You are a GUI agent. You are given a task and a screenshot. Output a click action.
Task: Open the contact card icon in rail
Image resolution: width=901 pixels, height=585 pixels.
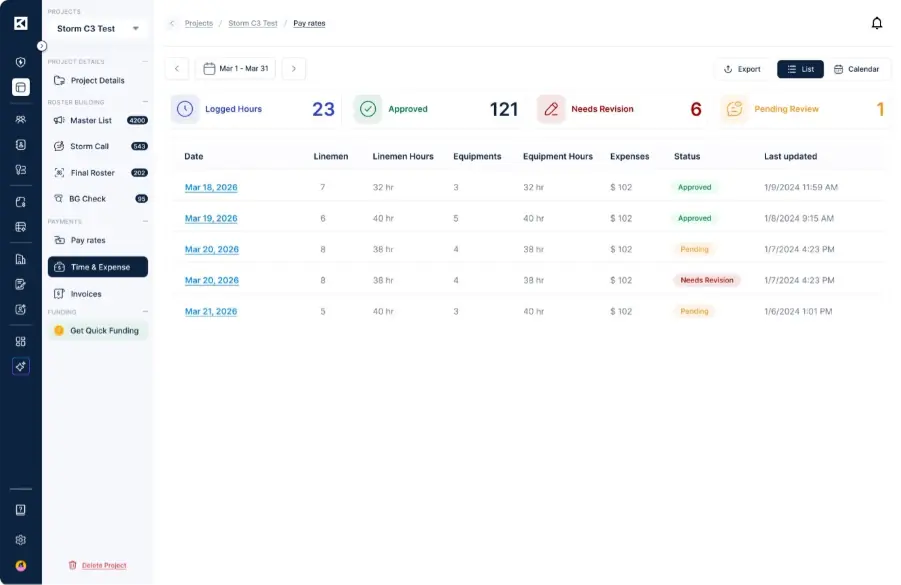point(21,145)
